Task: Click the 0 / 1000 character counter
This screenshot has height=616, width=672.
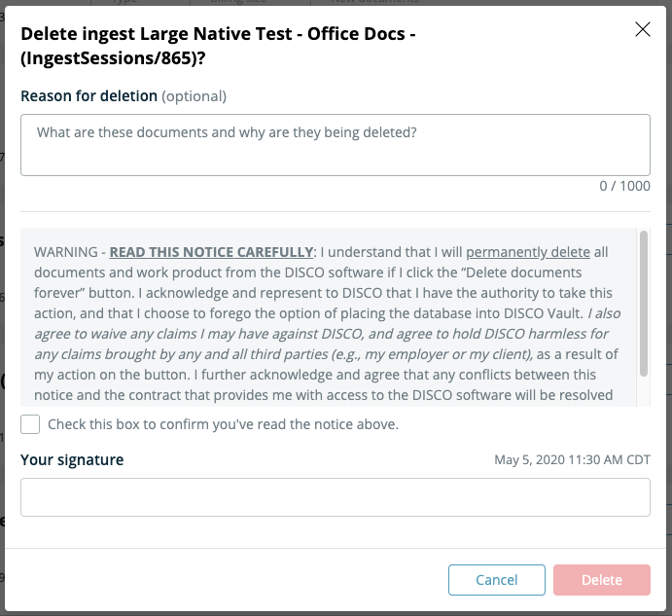Action: coord(624,186)
